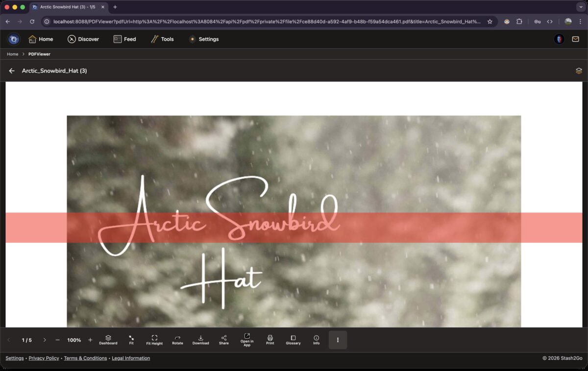Zoom in with the plus button

coord(90,340)
